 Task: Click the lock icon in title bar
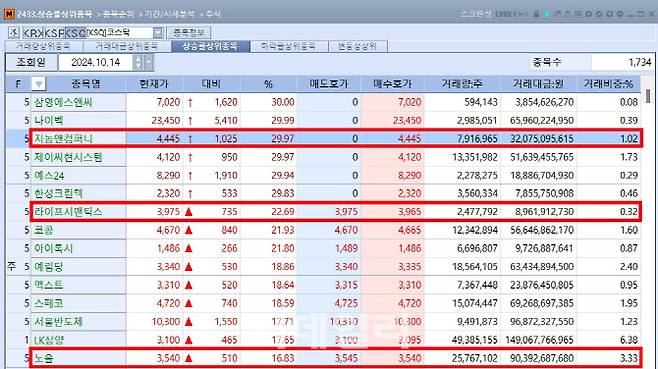pyautogui.click(x=536, y=14)
